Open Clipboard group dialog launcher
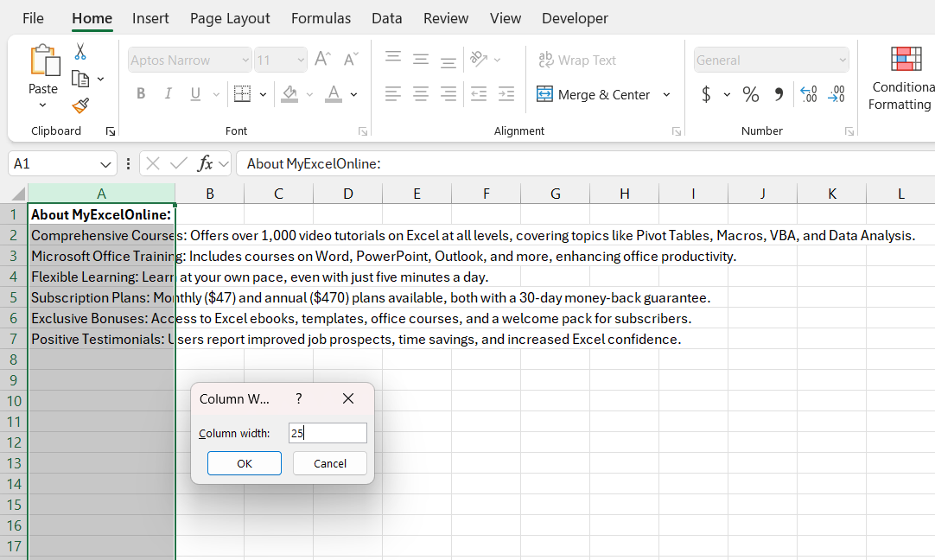 [x=111, y=131]
